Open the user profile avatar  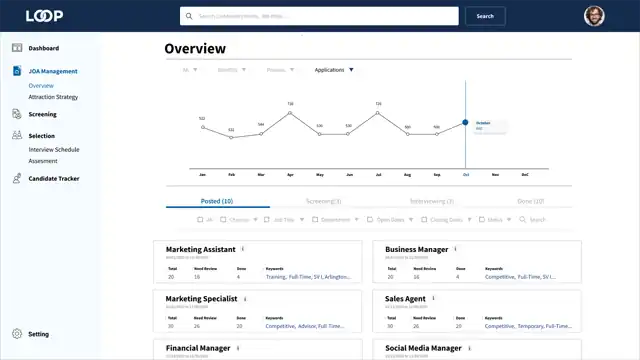pyautogui.click(x=594, y=16)
